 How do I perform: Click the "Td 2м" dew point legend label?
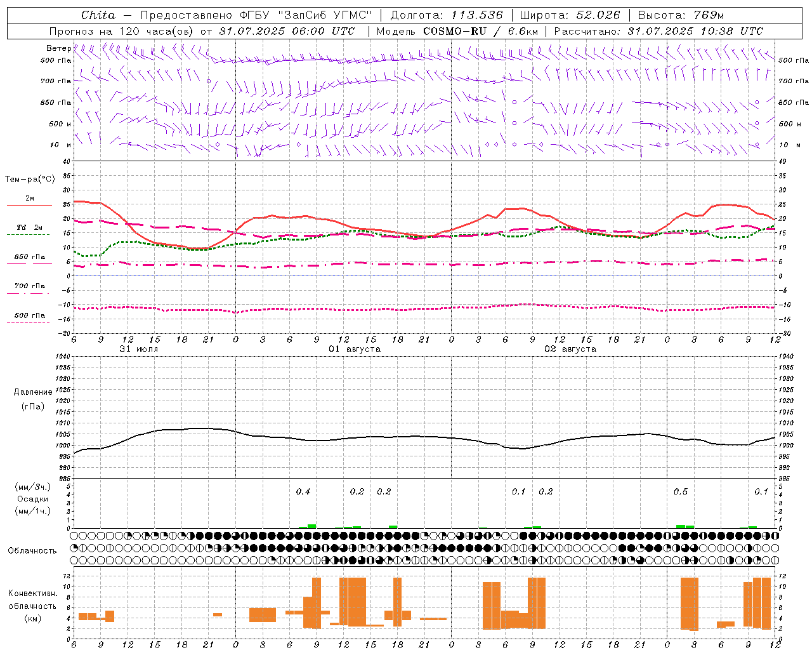point(29,227)
